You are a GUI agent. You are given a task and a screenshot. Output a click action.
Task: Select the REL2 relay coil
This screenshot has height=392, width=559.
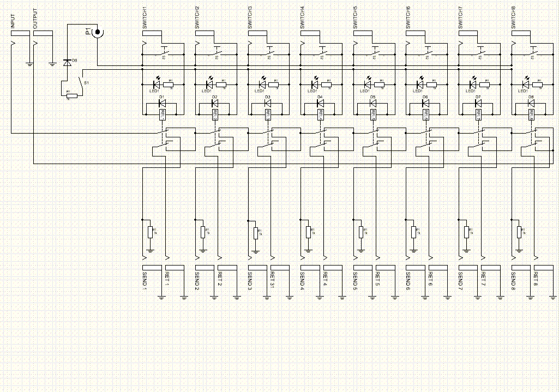click(215, 115)
